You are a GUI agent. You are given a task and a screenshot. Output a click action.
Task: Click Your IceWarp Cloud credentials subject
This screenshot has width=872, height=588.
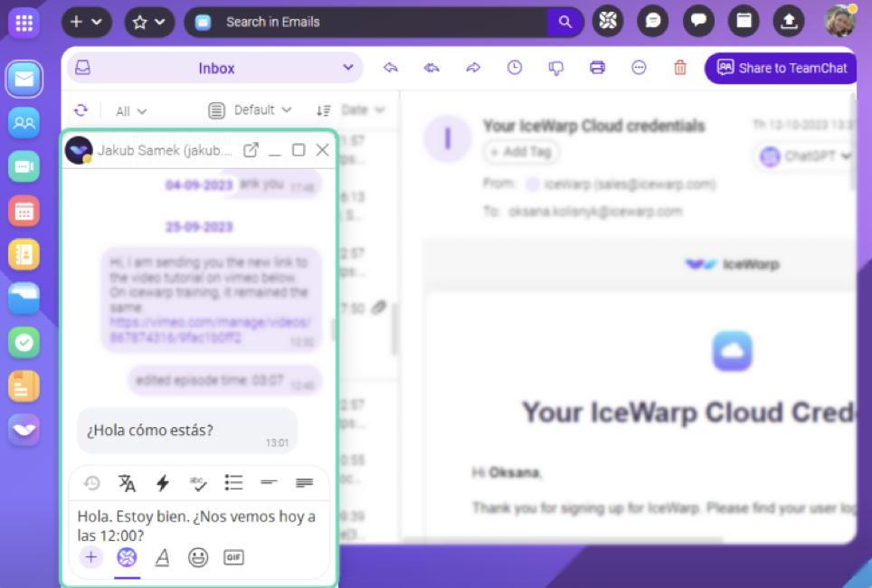(x=594, y=126)
